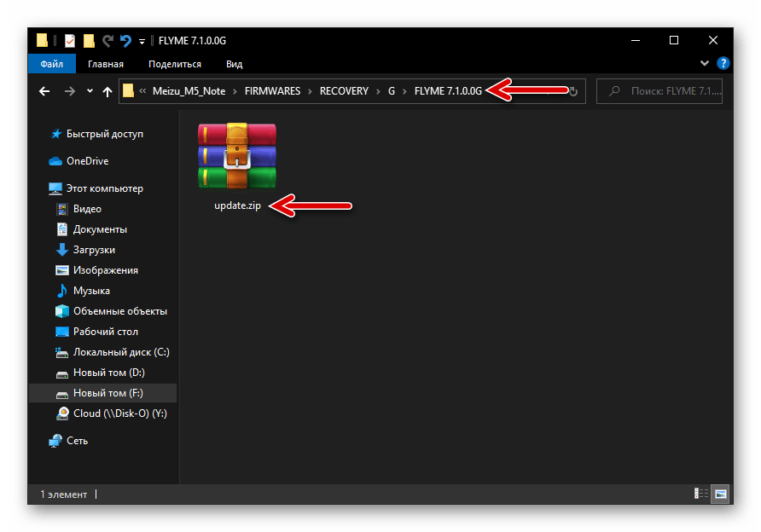The image size is (761, 532).
Task: Open the Видео folder
Action: point(87,209)
